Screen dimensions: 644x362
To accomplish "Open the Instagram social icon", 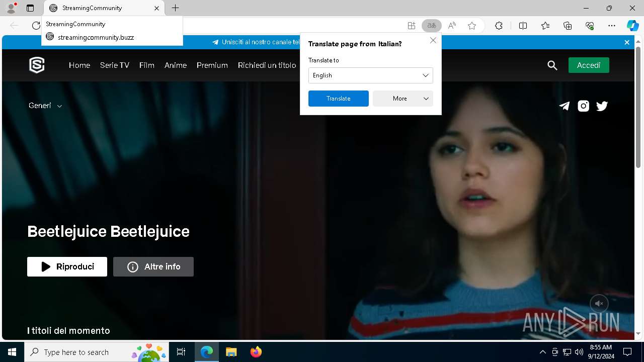I will tap(583, 106).
